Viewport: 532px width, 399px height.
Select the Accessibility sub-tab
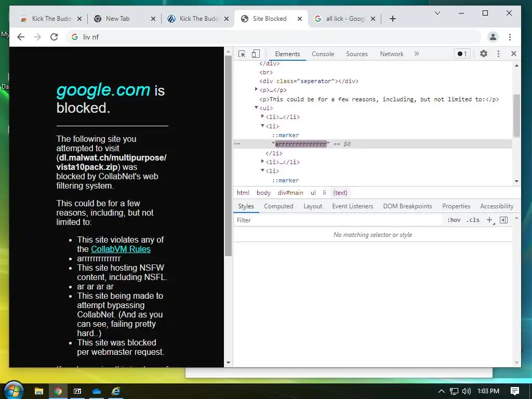497,206
